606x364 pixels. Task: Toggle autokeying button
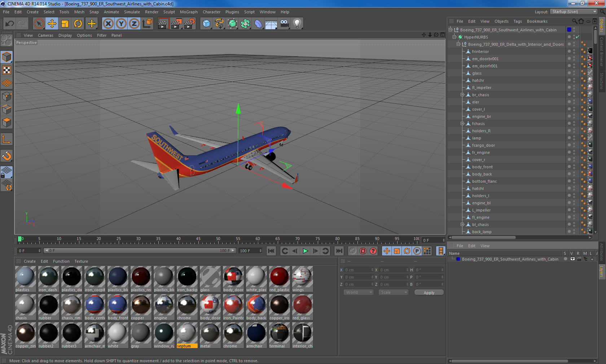tap(363, 251)
